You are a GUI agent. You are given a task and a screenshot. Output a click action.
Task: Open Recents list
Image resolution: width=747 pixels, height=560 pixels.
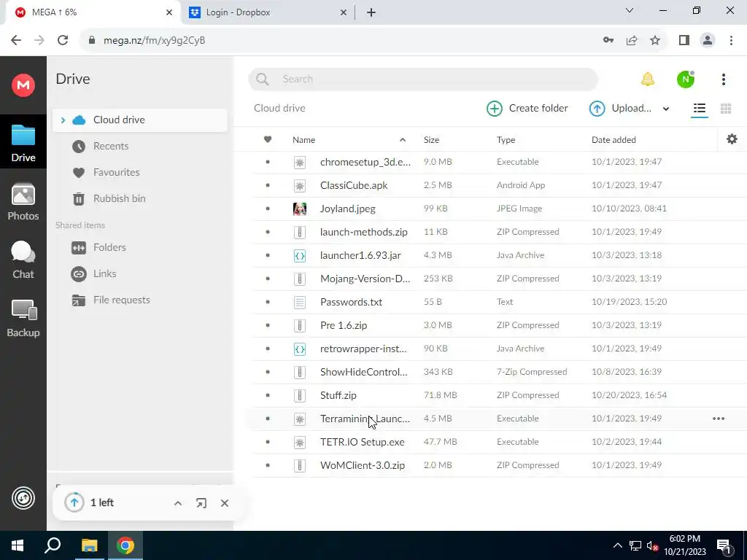click(x=111, y=146)
